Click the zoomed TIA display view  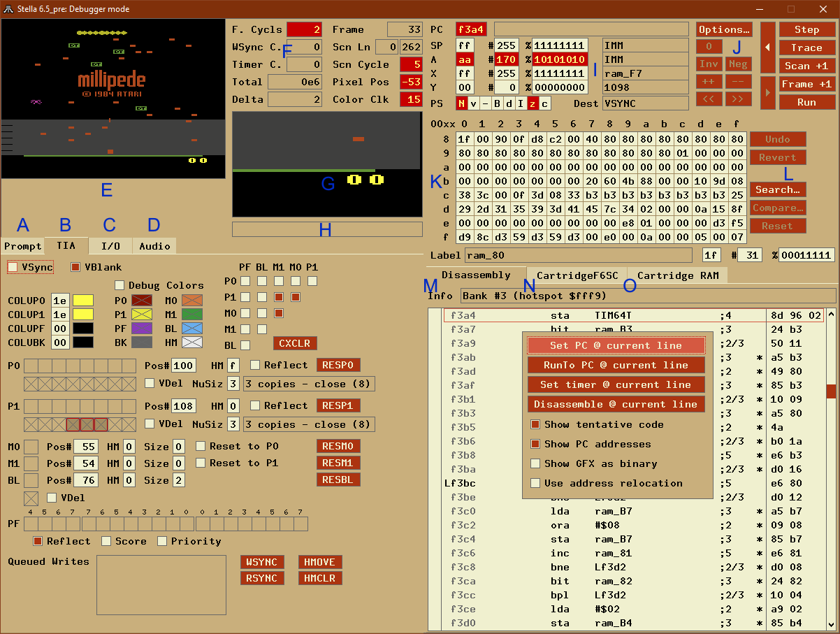(x=328, y=165)
